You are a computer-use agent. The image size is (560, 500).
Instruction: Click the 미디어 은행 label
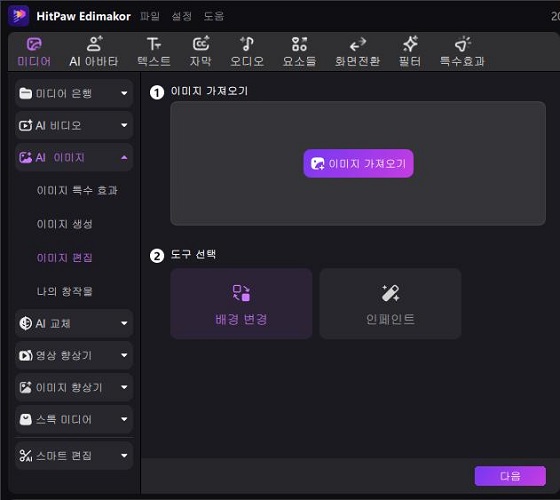click(x=64, y=94)
